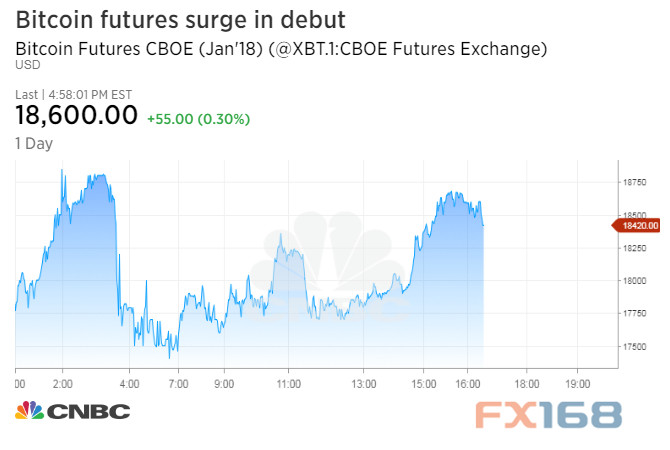Click the 'Last | 4:58:01 PM EST' timestamp

[x=73, y=94]
